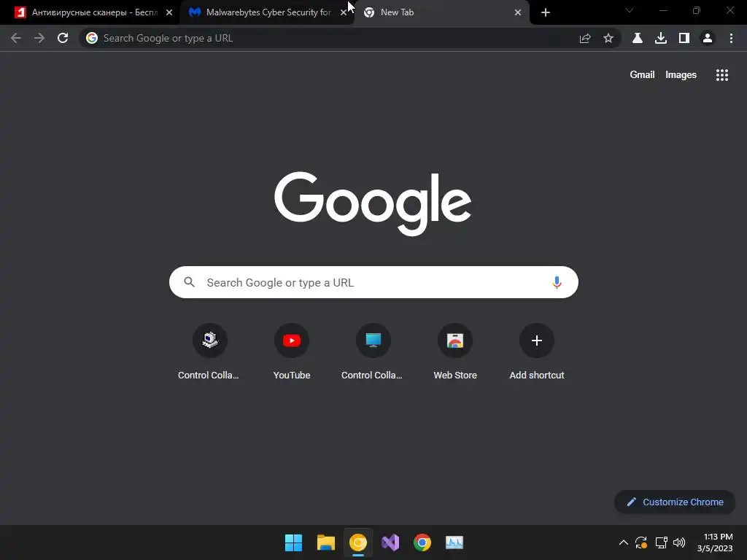Open Google Chrome from the taskbar
Screen dimensions: 747x560
[422, 542]
